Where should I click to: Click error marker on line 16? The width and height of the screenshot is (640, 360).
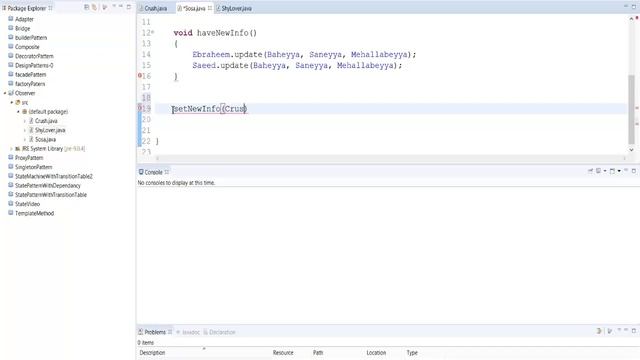140,76
